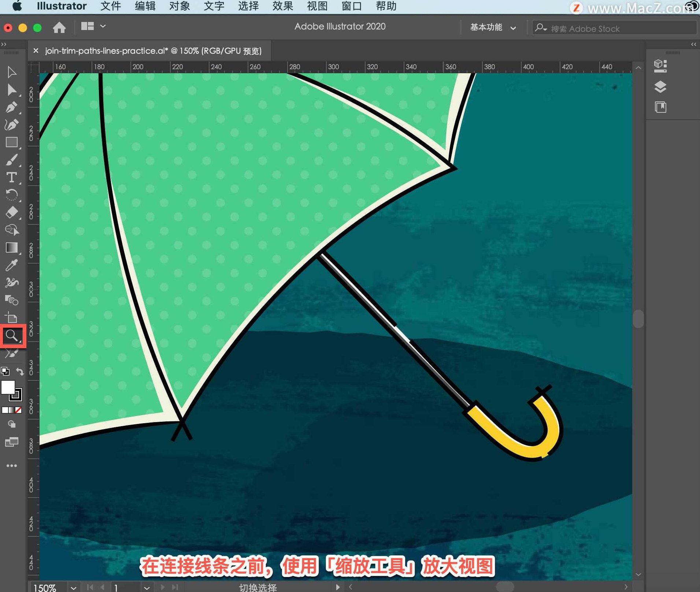The image size is (700, 592).
Task: Click the Edit Toolbar three-dots button
Action: [11, 466]
